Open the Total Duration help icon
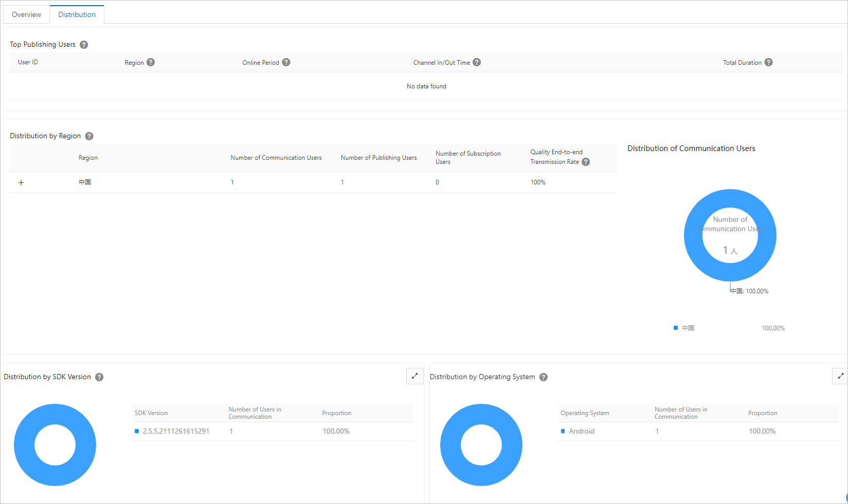 pyautogui.click(x=768, y=62)
